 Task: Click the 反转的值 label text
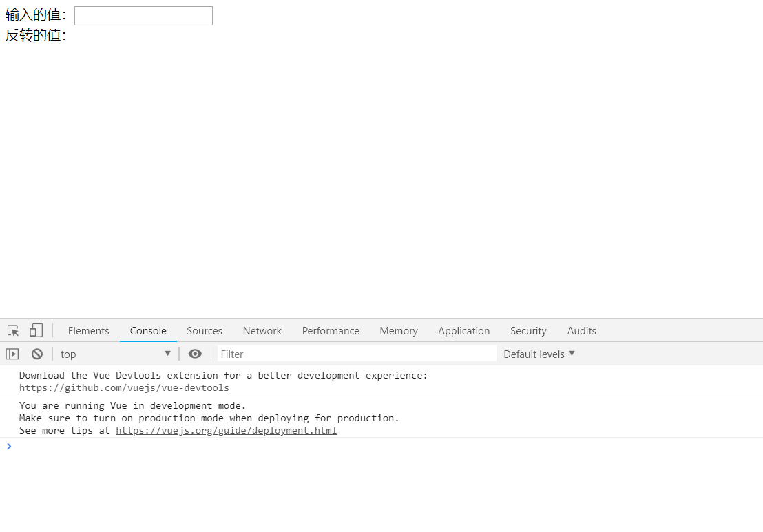pyautogui.click(x=36, y=35)
